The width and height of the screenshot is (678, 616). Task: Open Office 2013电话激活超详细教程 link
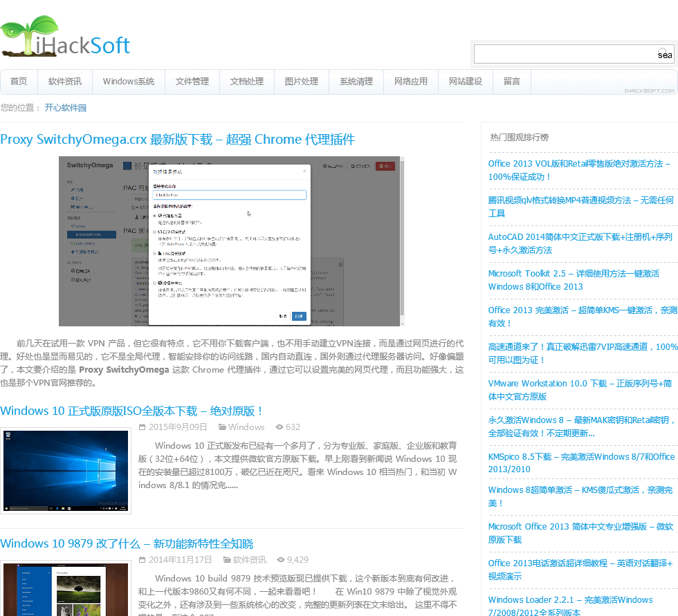pos(580,570)
